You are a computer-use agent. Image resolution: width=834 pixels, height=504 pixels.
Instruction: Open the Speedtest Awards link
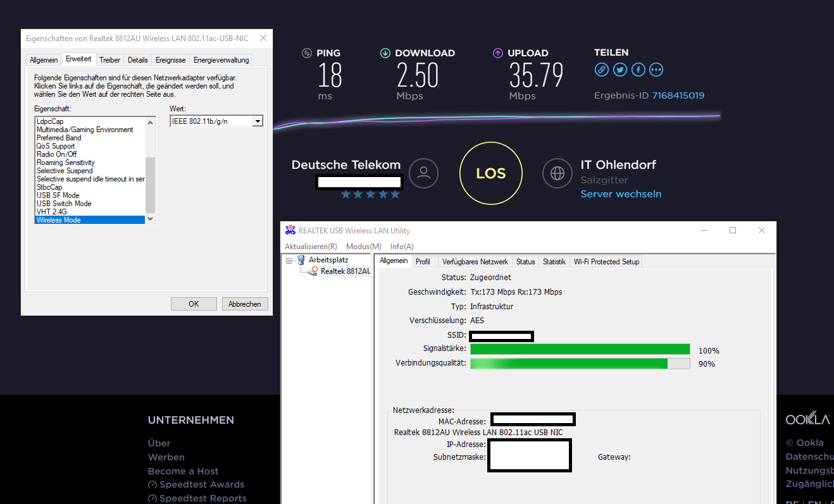pyautogui.click(x=202, y=485)
